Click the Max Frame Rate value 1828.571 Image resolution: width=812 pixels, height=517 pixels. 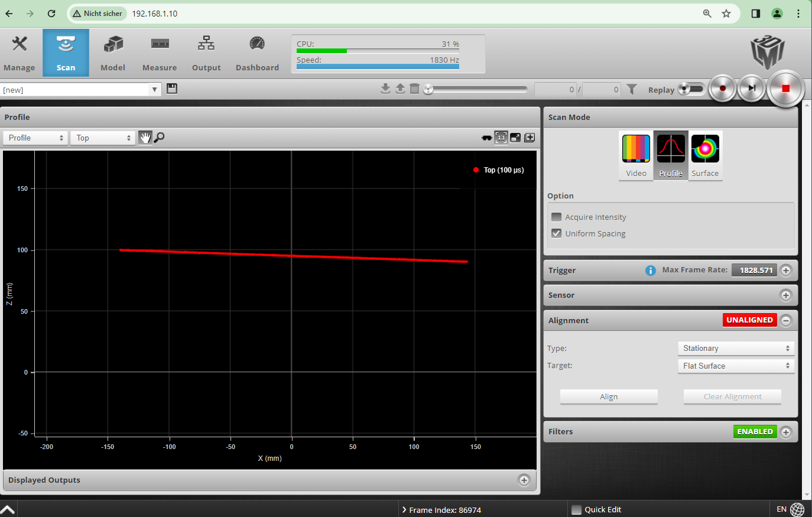coord(756,270)
